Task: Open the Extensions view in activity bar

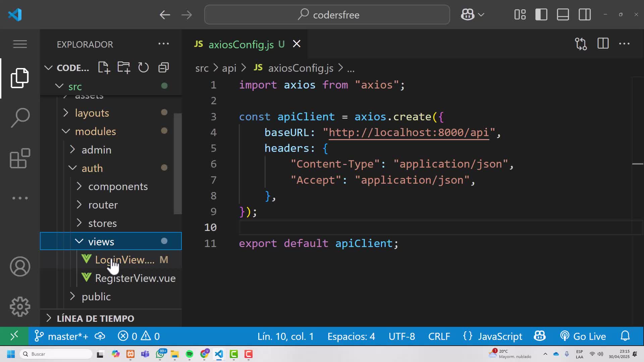Action: coord(20,158)
